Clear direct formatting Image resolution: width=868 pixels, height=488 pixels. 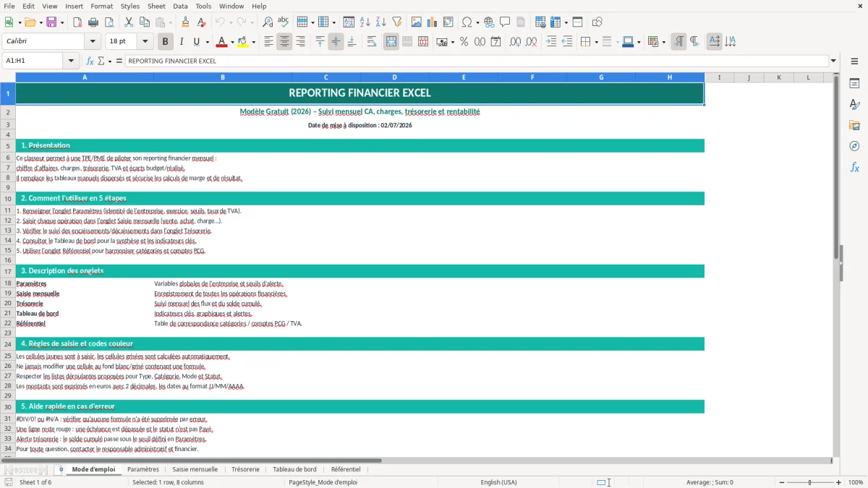201,22
